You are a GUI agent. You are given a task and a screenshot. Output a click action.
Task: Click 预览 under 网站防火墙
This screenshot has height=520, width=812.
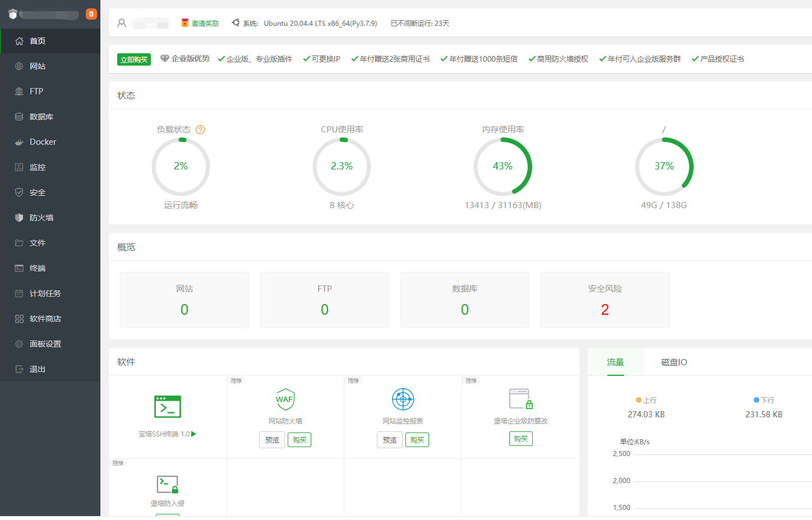(272, 440)
